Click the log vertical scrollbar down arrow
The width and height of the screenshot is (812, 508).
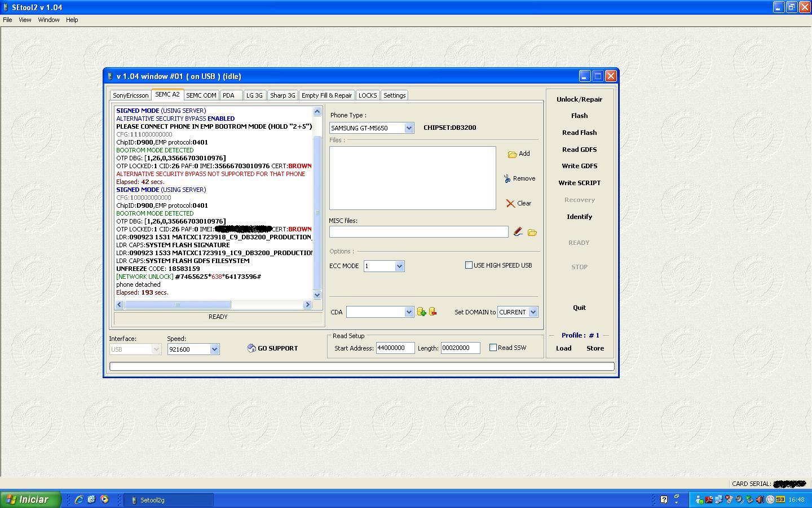click(x=317, y=295)
